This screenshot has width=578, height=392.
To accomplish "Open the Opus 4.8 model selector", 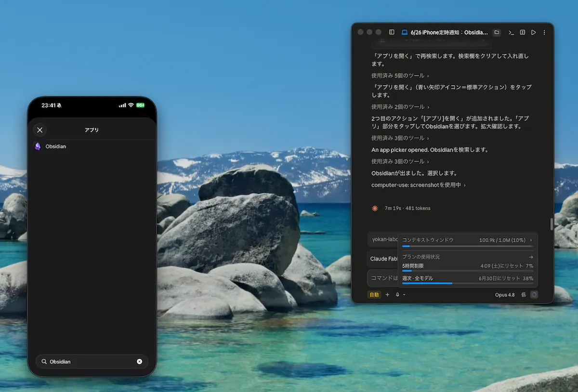I will [x=505, y=295].
